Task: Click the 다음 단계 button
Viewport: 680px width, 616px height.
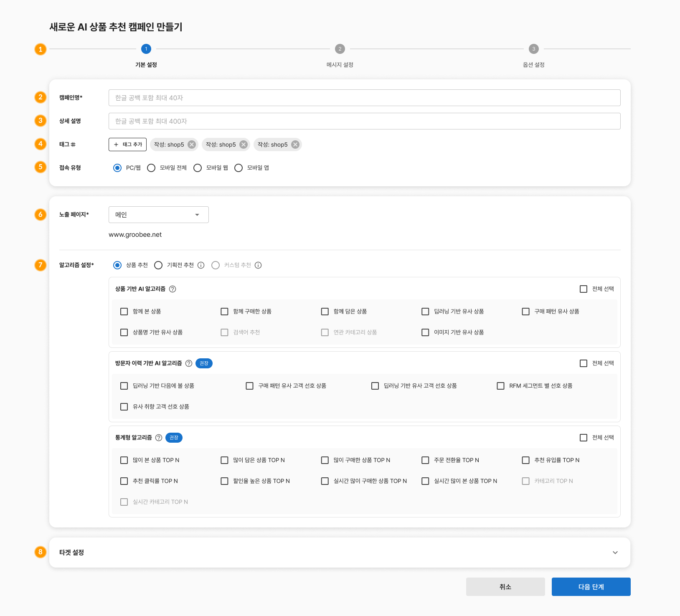Action: coord(591,587)
